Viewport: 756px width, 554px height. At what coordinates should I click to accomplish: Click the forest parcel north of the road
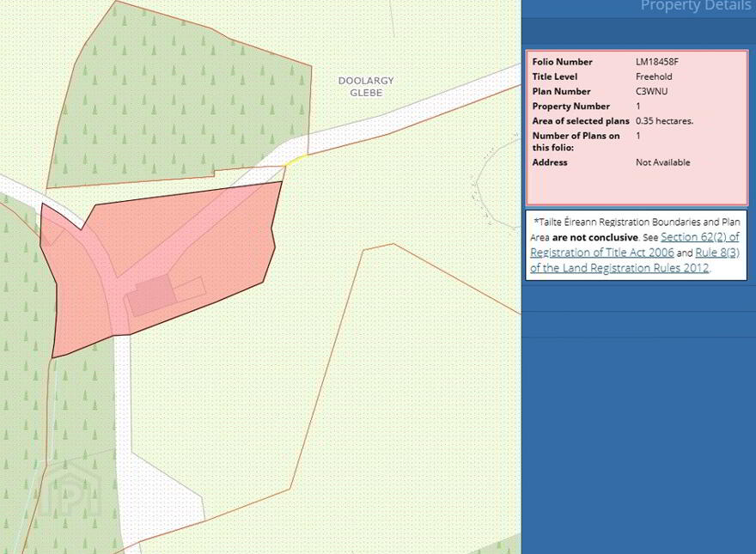click(x=179, y=96)
